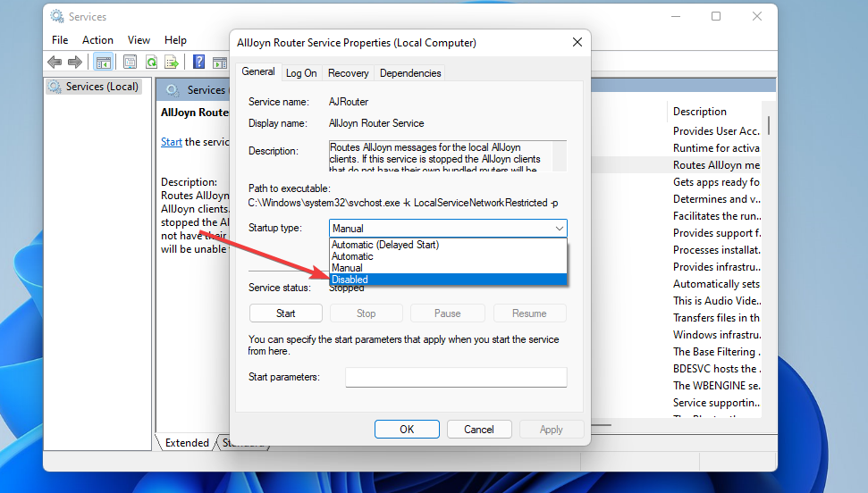Click the Start service button

(286, 313)
